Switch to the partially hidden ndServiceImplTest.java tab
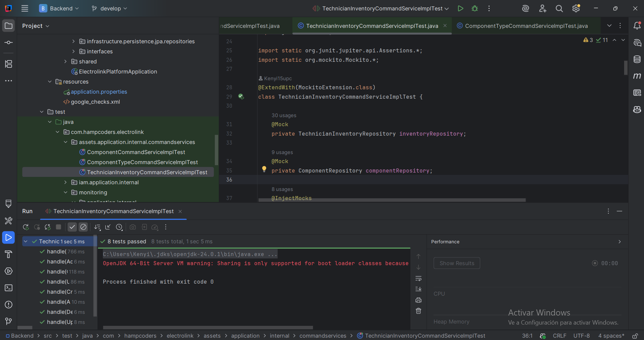The width and height of the screenshot is (644, 340). [x=250, y=26]
